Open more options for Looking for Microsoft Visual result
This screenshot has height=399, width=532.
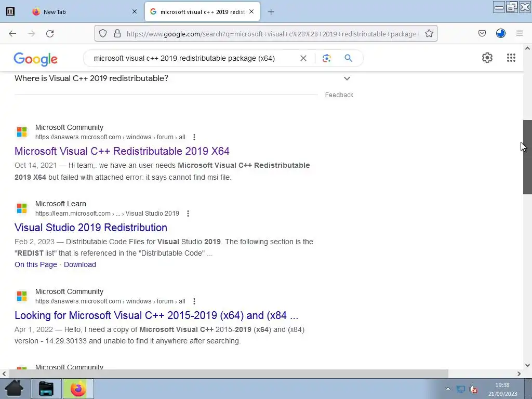pyautogui.click(x=194, y=301)
